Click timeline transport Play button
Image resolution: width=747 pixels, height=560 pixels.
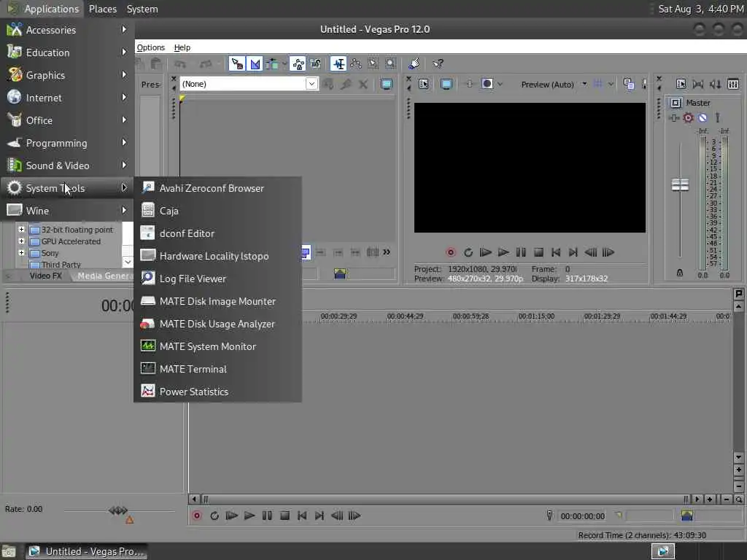point(249,516)
